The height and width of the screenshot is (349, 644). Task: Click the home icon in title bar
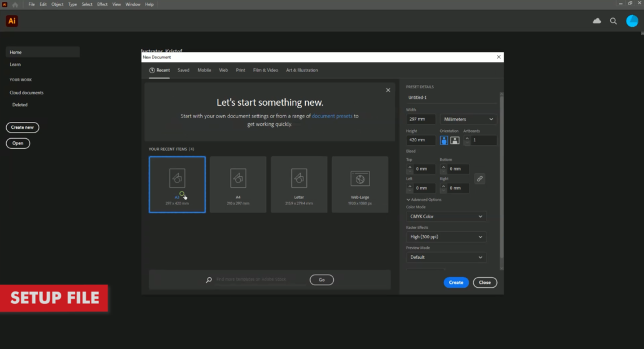[x=15, y=4]
